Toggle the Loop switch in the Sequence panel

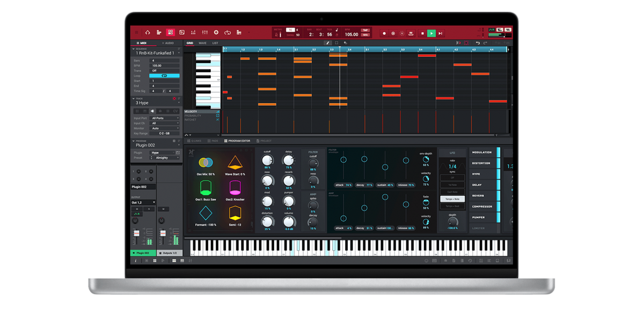[165, 76]
